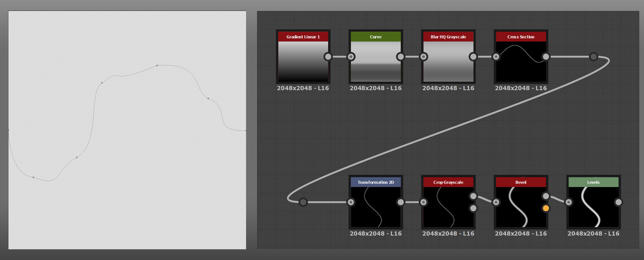Viewport: 644px width, 260px height.
Task: Click the Bevel node title bar
Action: 521,182
